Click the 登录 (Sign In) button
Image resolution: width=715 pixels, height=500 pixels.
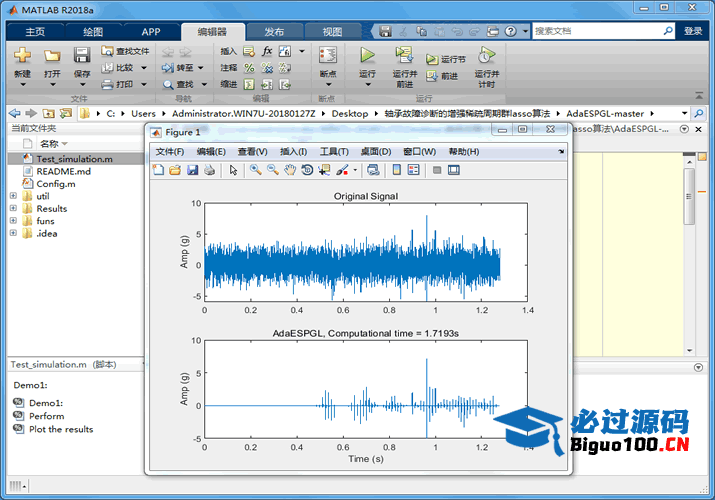click(693, 31)
